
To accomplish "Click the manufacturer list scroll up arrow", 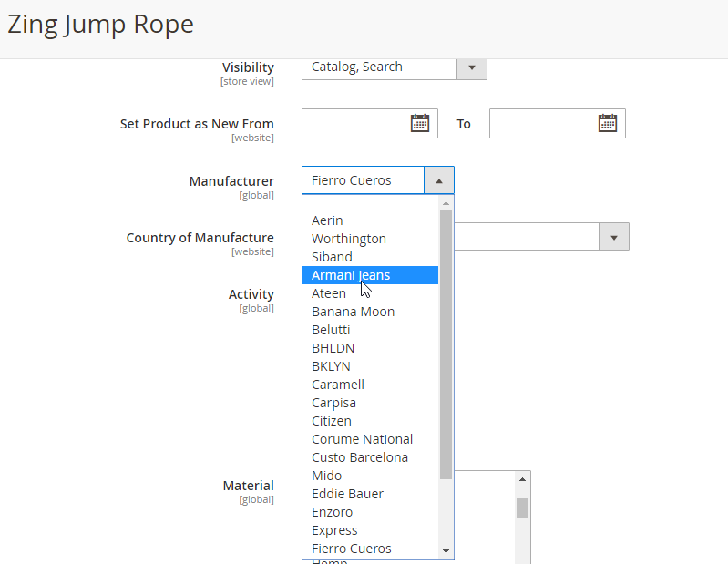I will 446,203.
